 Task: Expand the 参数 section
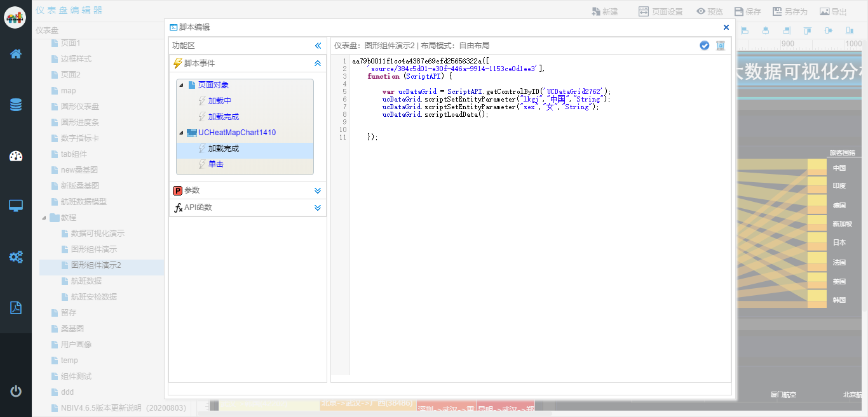[318, 190]
